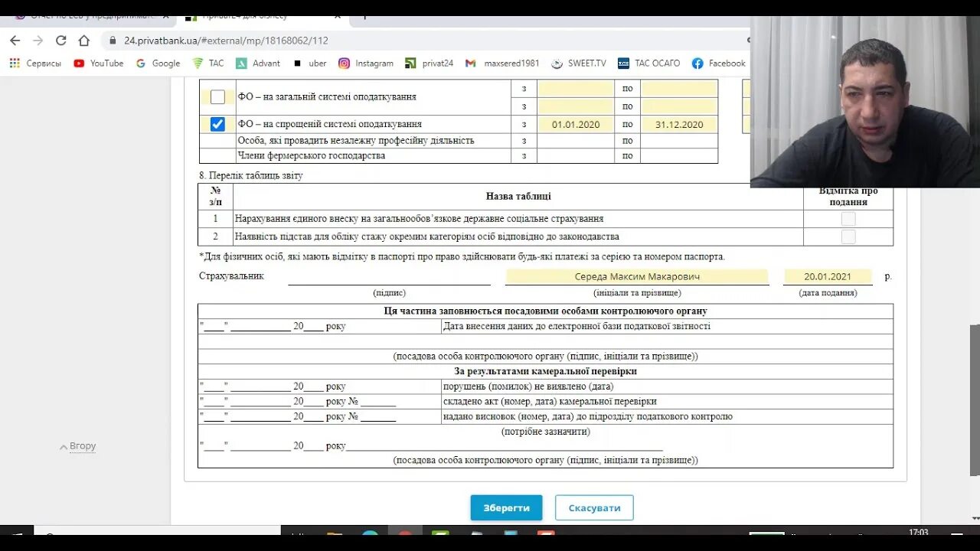The image size is (980, 551).
Task: Reload the current page
Action: (61, 41)
